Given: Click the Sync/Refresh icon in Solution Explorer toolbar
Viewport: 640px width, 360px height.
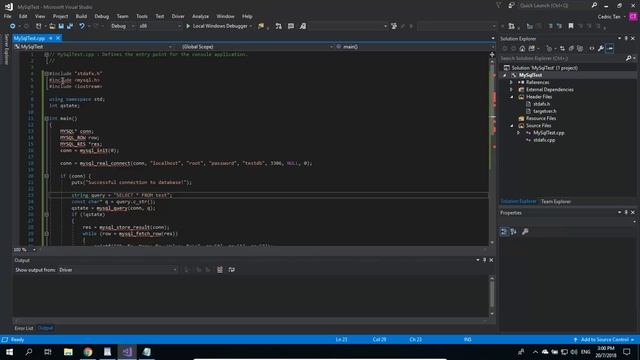Looking at the screenshot, I should coord(562,49).
